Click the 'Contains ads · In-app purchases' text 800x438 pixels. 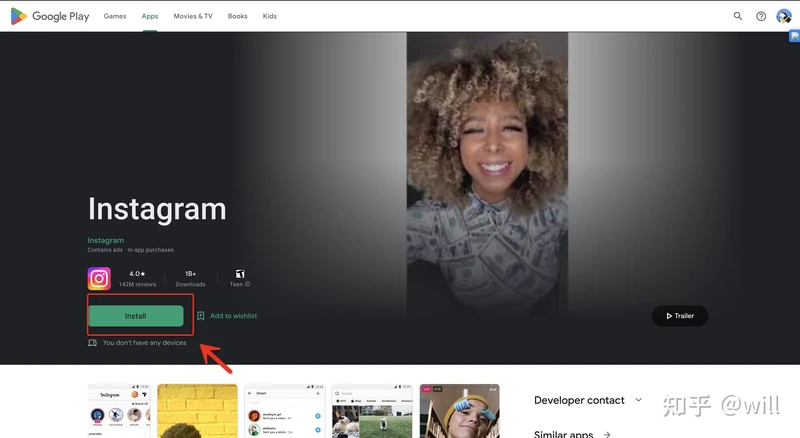click(131, 250)
